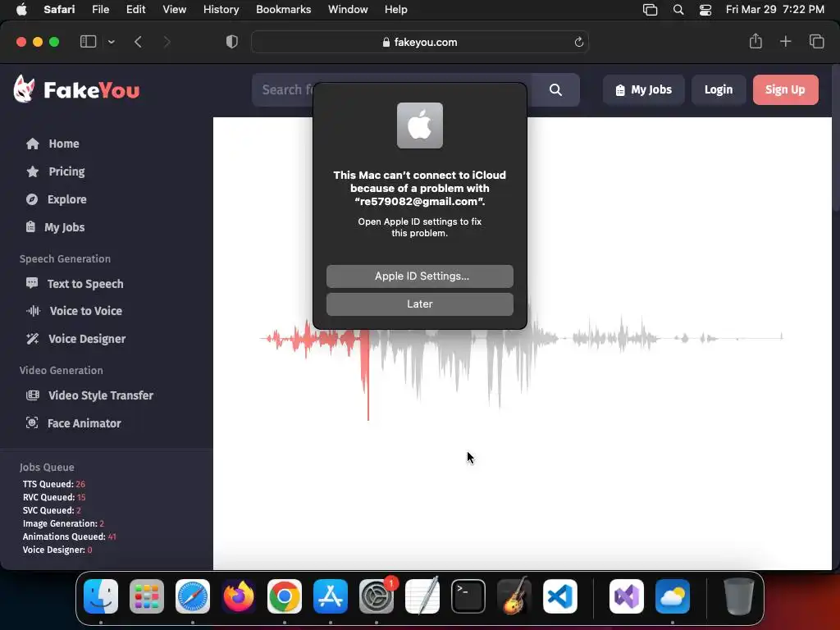The image size is (840, 630).
Task: Click Animations Queued: 41 entry
Action: [69, 536]
